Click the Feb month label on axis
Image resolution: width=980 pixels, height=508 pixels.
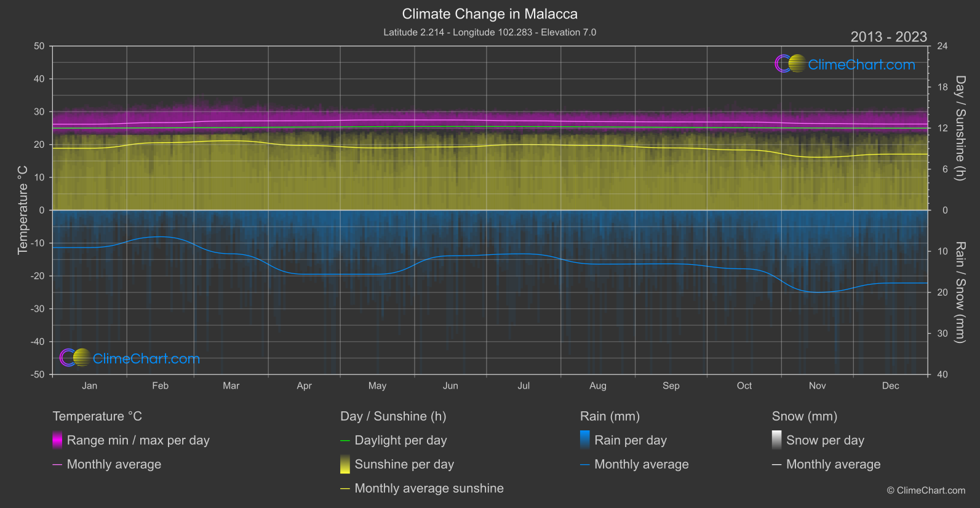coord(161,385)
